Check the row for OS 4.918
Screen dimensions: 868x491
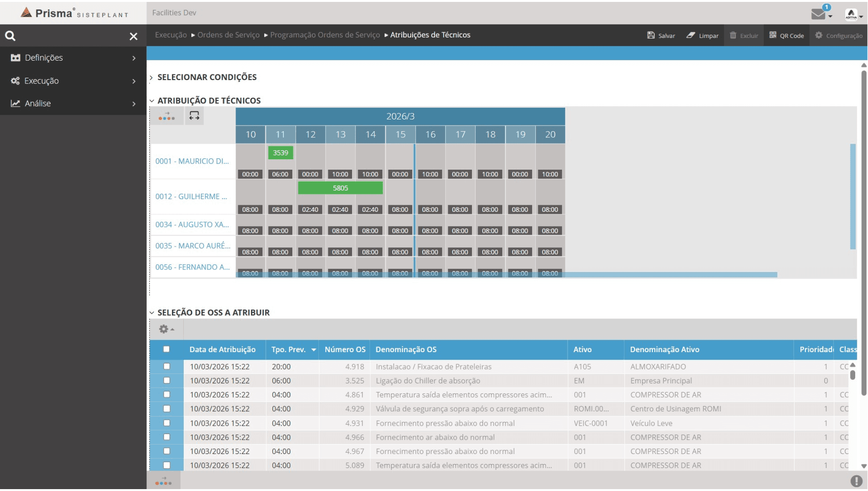pos(166,366)
